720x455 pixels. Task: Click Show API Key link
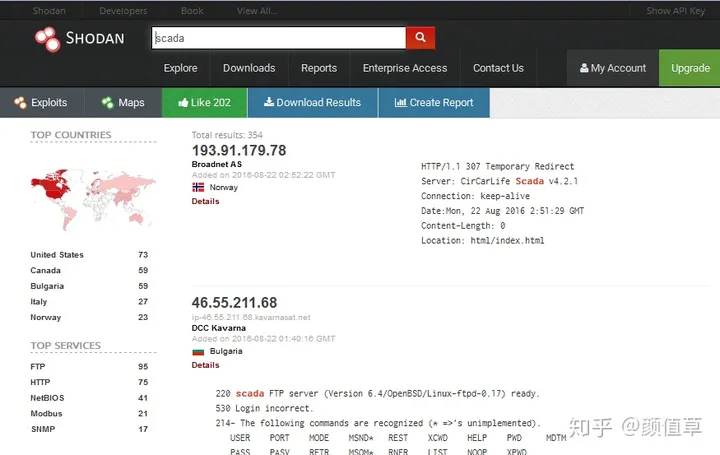(675, 11)
